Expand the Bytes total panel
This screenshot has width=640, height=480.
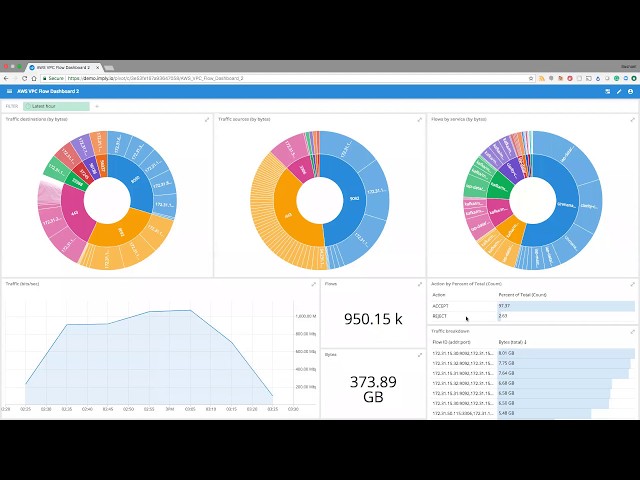click(x=420, y=355)
